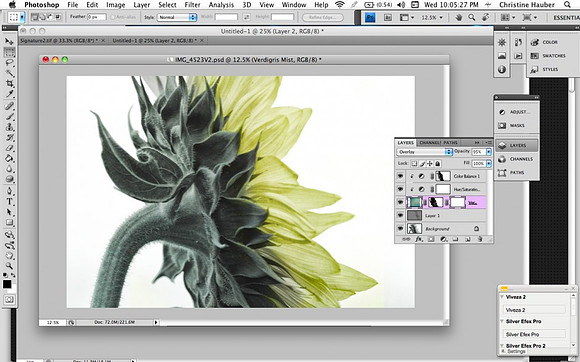This screenshot has height=362, width=580.
Task: Toggle Quick Mask mode
Action: (9, 300)
